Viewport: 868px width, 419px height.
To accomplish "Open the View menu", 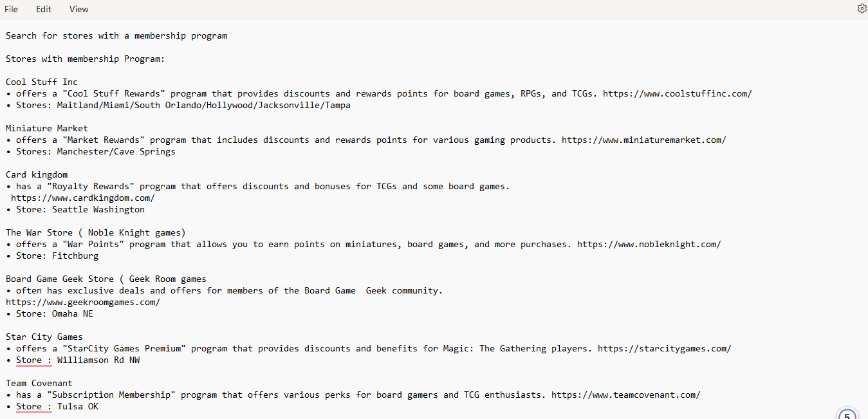I will [x=79, y=9].
